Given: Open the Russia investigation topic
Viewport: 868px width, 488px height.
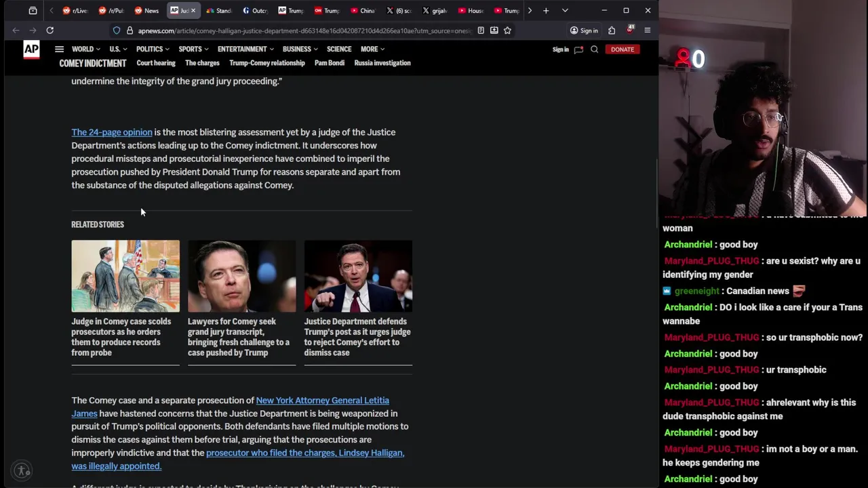Looking at the screenshot, I should click(x=382, y=63).
